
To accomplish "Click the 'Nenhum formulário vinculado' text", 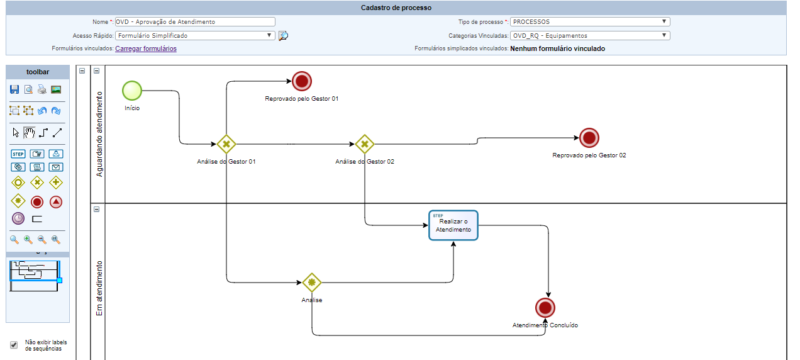I will pyautogui.click(x=558, y=49).
